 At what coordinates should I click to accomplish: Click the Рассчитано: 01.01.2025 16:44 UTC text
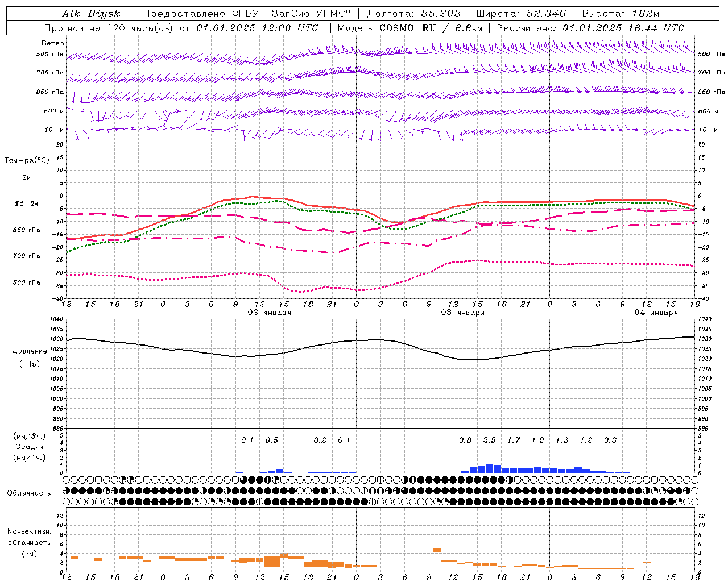[x=590, y=28]
